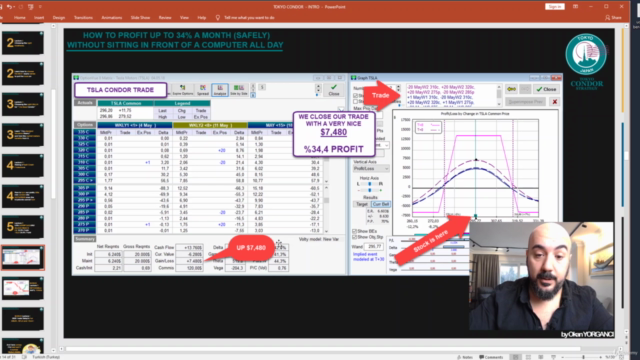Click the Sign in button

point(555,7)
